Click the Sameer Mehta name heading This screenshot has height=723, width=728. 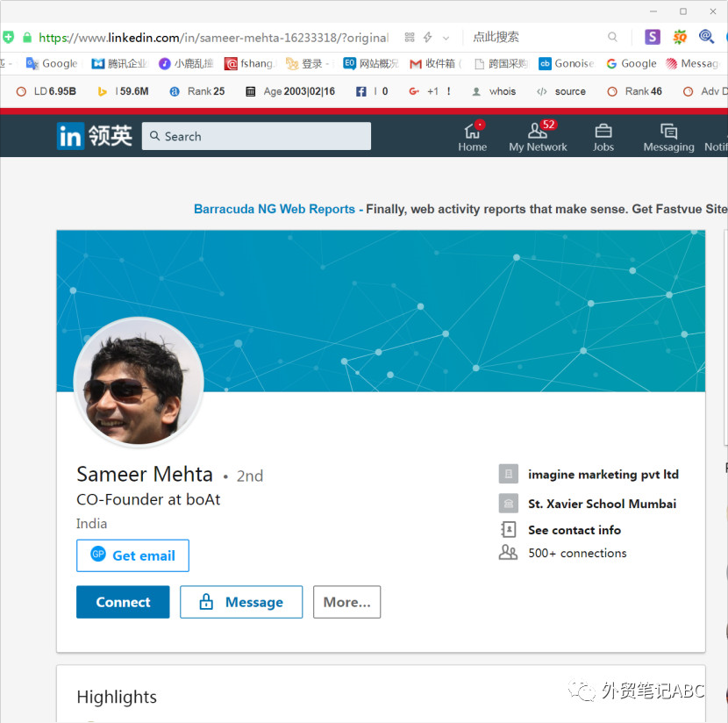pyautogui.click(x=145, y=475)
